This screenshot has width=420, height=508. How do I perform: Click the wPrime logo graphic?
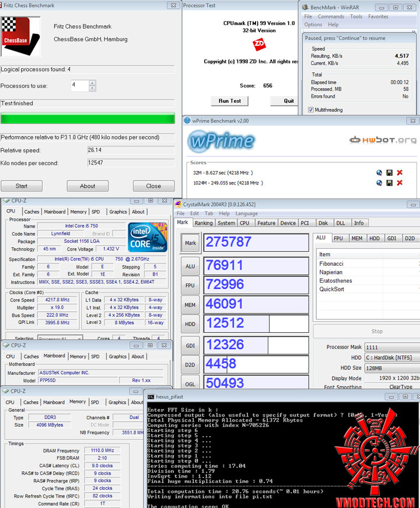point(221,141)
